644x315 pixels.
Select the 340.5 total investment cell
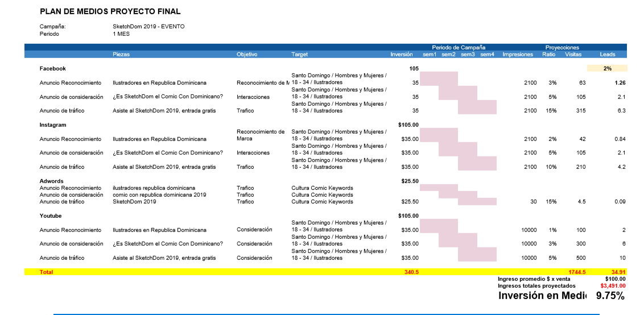pos(411,272)
